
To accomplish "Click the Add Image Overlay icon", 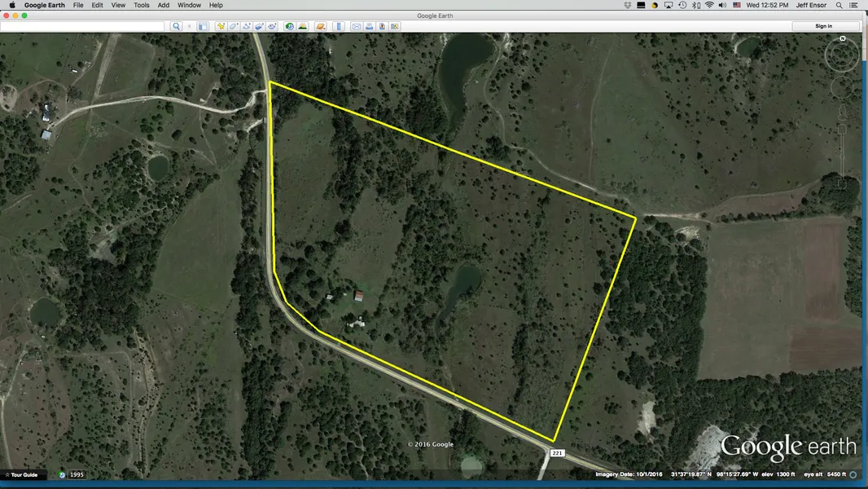I will point(259,26).
